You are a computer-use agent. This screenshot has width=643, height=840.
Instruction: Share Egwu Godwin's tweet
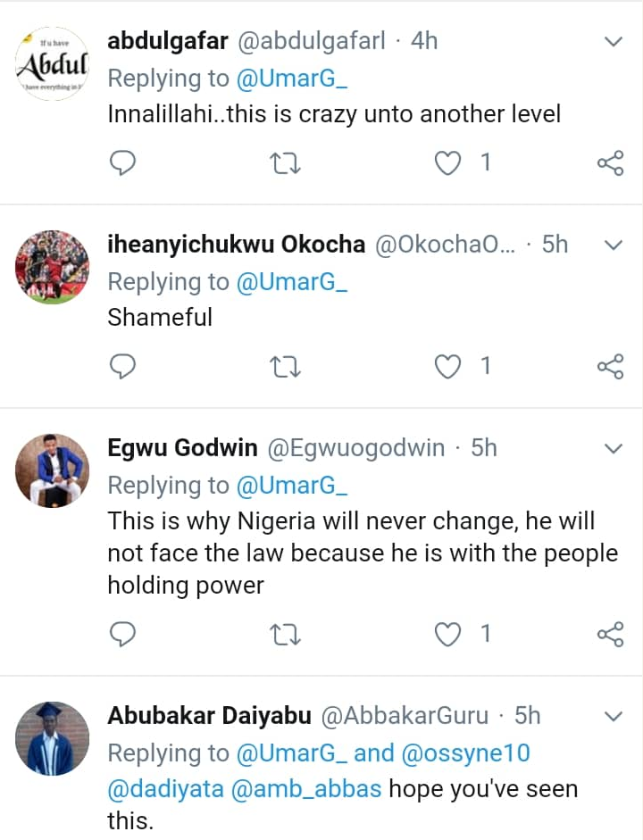tap(609, 634)
